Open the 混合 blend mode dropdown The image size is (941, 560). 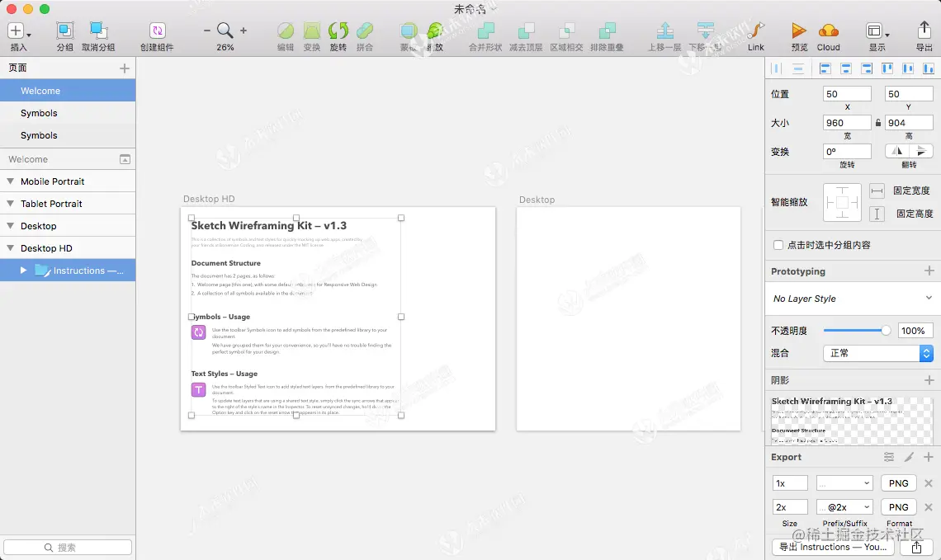coord(878,353)
